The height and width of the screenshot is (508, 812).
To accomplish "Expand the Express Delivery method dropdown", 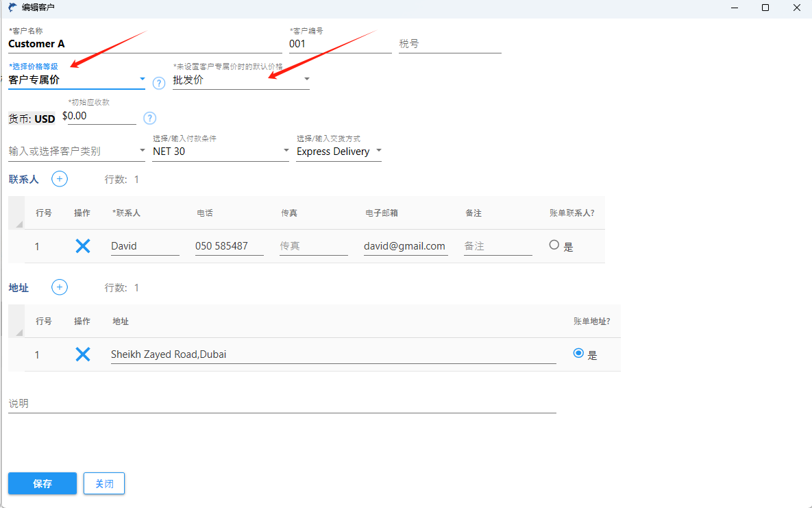I will pos(378,151).
